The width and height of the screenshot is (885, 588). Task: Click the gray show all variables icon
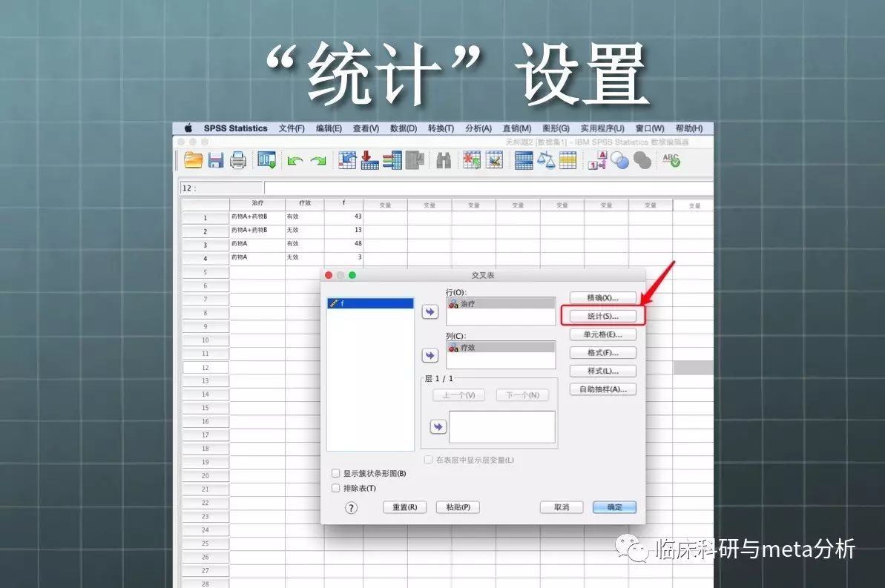pos(642,162)
